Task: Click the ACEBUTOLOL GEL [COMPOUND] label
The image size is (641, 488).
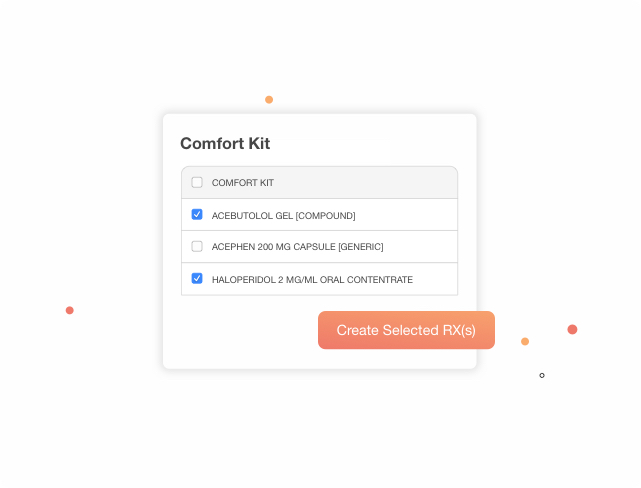Action: click(x=284, y=215)
